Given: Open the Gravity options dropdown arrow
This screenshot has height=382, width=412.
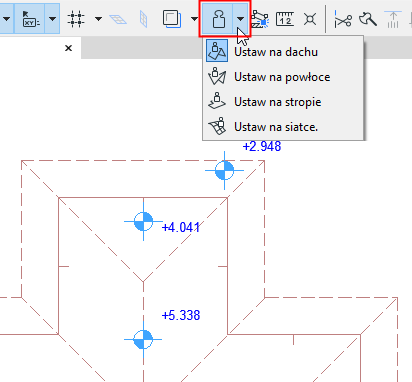Looking at the screenshot, I should coord(240,19).
